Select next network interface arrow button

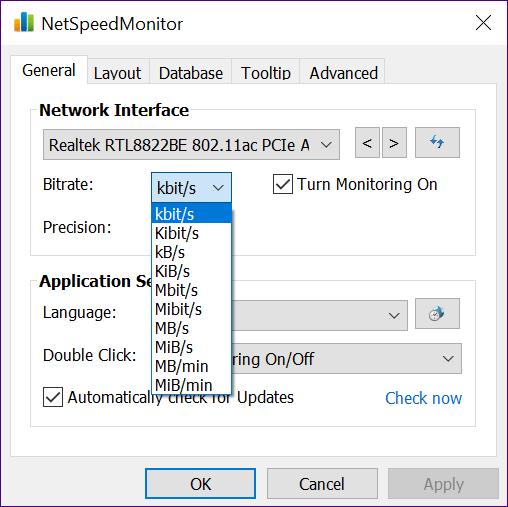394,143
